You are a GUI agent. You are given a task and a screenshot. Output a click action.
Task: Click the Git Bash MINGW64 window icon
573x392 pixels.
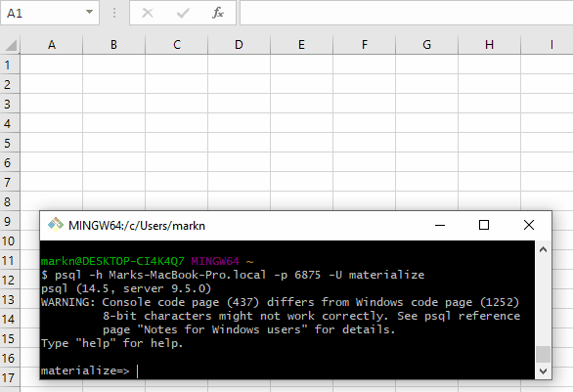tap(56, 225)
